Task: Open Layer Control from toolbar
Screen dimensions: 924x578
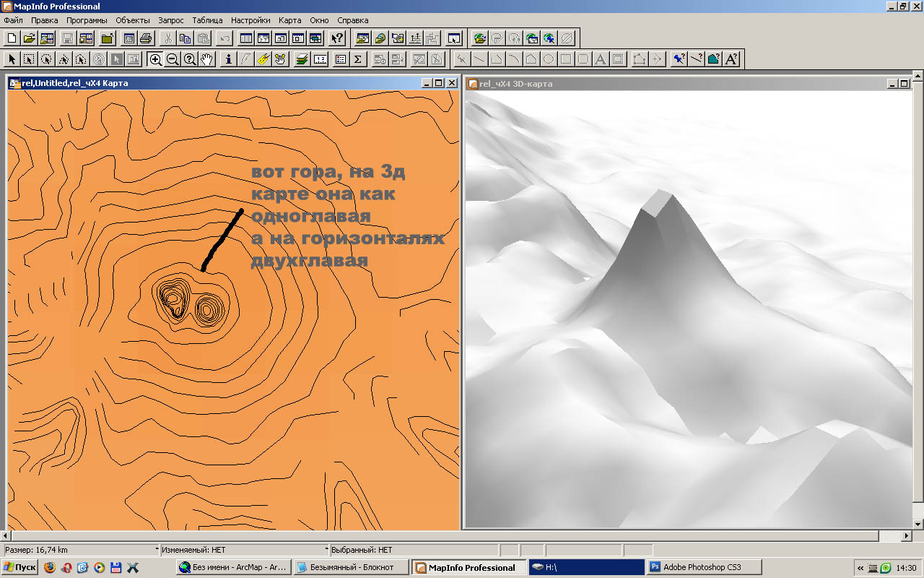Action: tap(302, 59)
